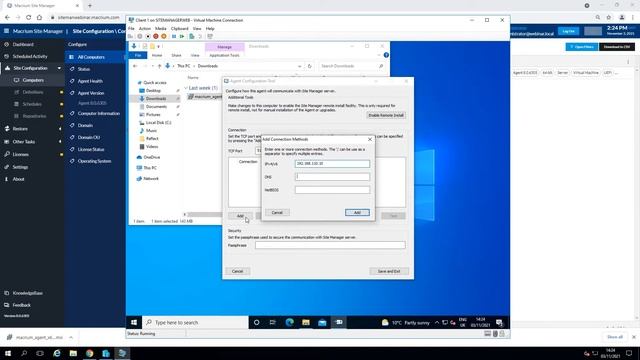The image size is (640, 360).
Task: Select Documents in Explorer navigation pane
Action: pyautogui.click(x=156, y=107)
